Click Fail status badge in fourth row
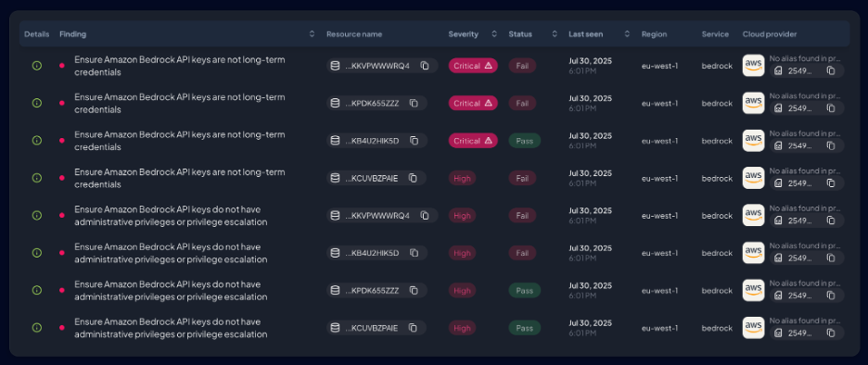This screenshot has height=365, width=868. (x=522, y=178)
